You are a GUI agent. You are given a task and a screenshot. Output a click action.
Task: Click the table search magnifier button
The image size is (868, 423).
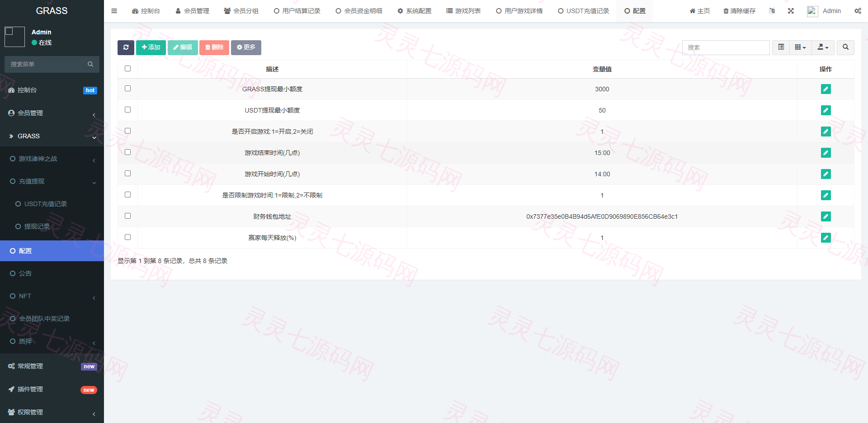coord(845,47)
